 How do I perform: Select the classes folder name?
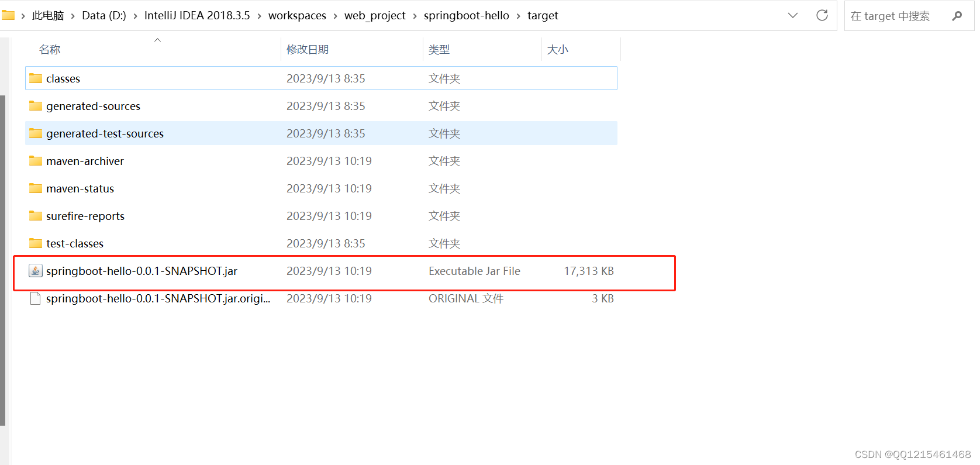click(x=63, y=78)
